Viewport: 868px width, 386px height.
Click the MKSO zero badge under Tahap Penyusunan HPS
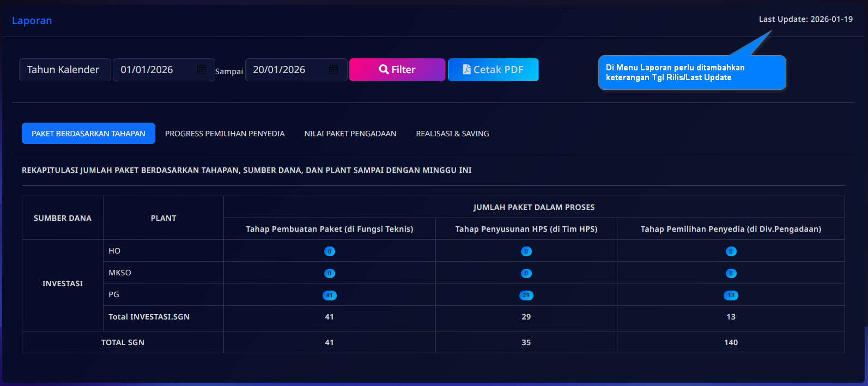point(526,273)
